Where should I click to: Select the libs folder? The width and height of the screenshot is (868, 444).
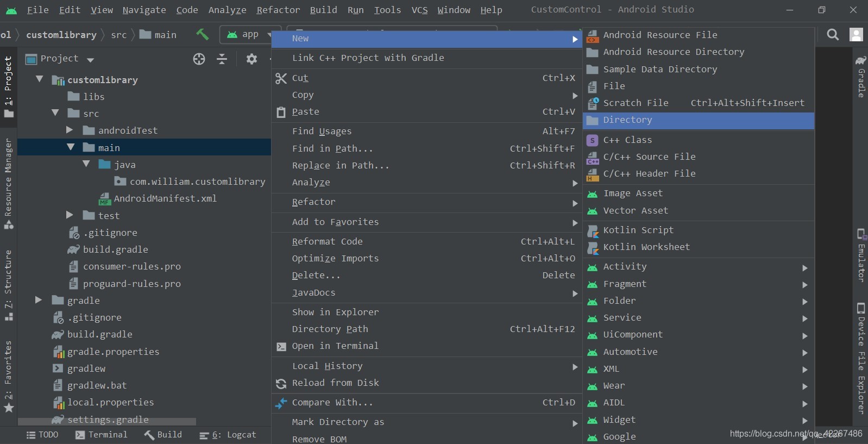pos(86,97)
